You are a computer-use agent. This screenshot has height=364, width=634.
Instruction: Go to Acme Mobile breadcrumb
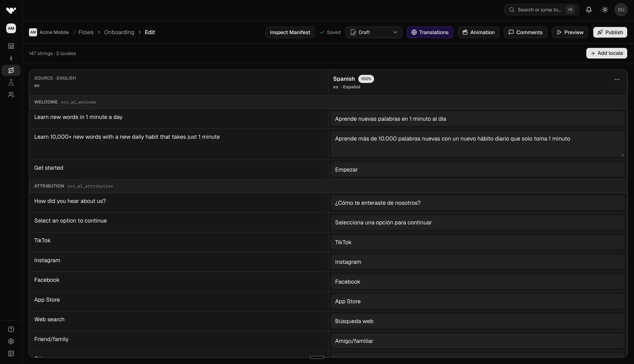[x=54, y=32]
